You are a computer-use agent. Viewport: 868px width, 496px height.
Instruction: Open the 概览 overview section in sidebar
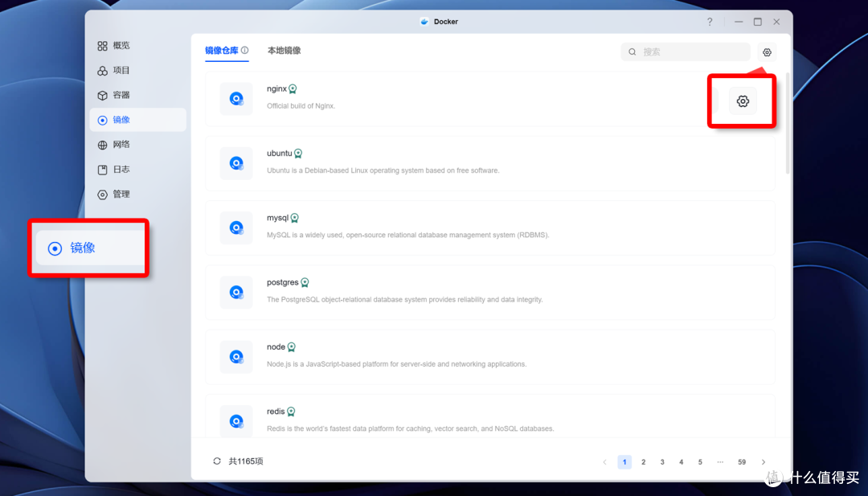pyautogui.click(x=137, y=45)
